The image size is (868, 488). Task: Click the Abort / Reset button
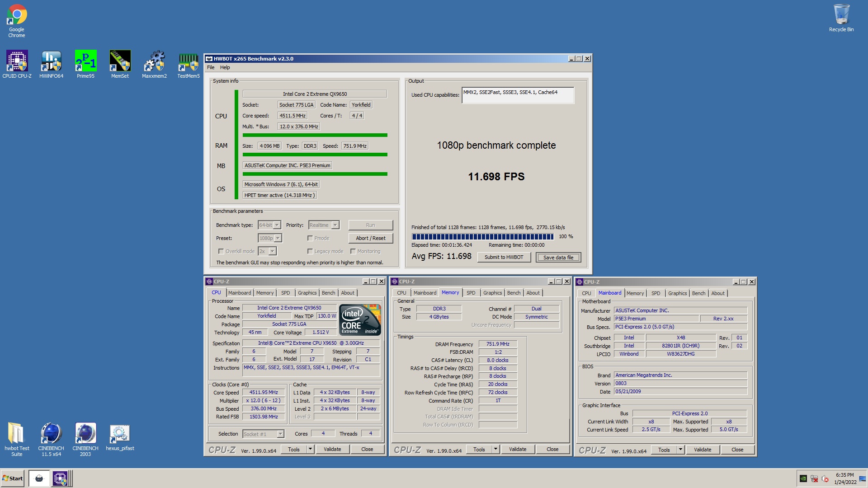[371, 238]
